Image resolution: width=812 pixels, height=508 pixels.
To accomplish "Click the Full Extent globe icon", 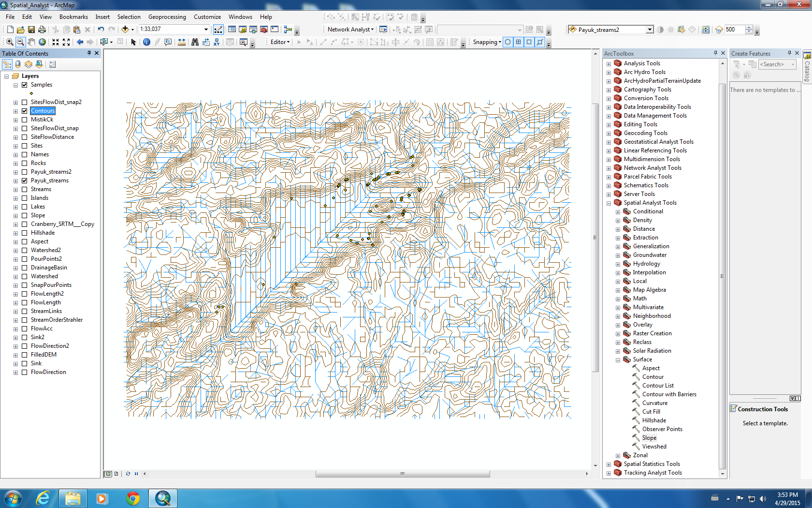I will click(43, 42).
